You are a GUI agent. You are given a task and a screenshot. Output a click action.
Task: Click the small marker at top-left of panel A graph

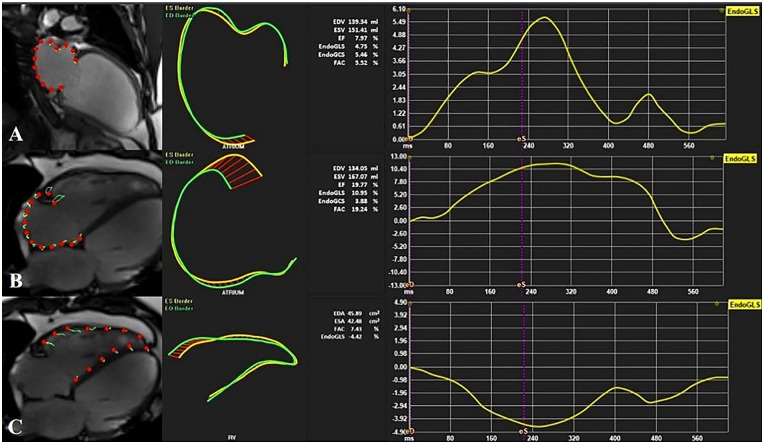coord(412,5)
